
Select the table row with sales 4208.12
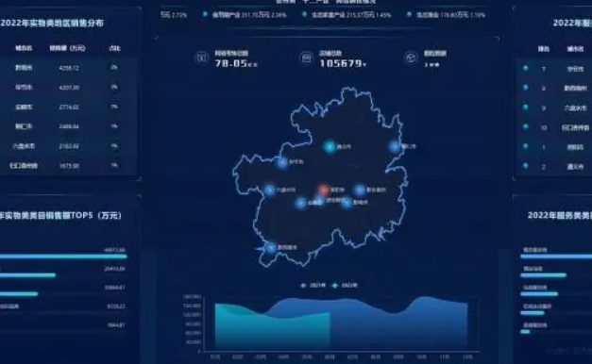click(68, 68)
